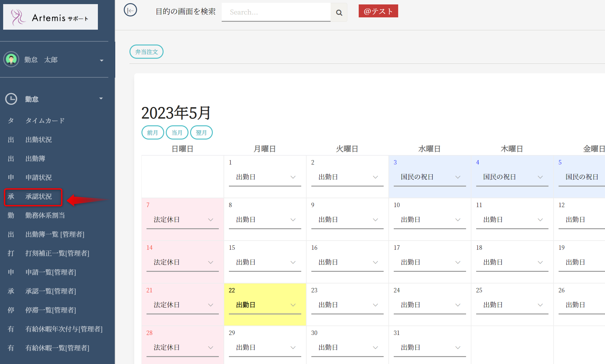605x364 pixels.
Task: Collapse the 勤怠 menu section arrow
Action: [x=101, y=98]
